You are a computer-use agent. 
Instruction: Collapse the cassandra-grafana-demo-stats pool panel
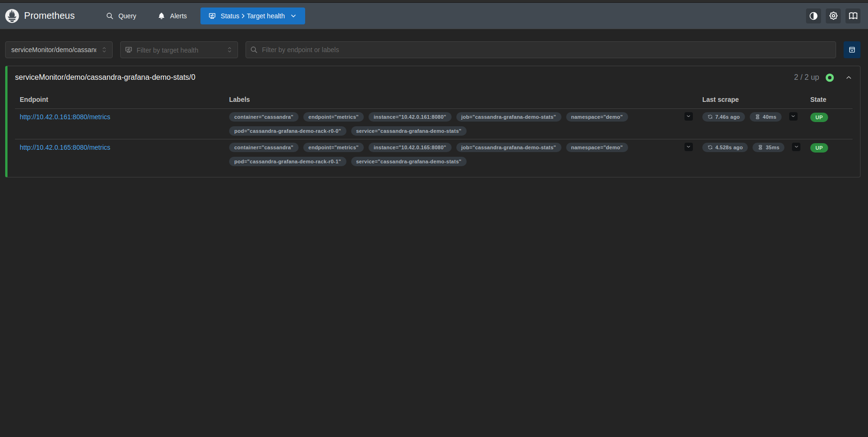click(x=849, y=77)
